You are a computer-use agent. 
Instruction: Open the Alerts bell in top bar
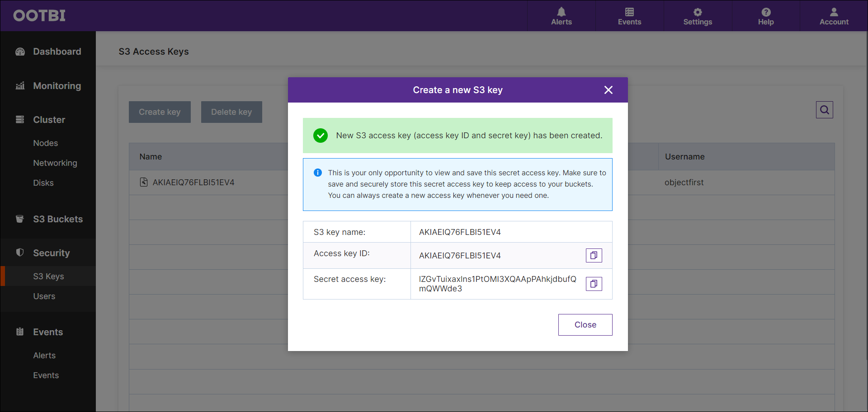tap(561, 16)
